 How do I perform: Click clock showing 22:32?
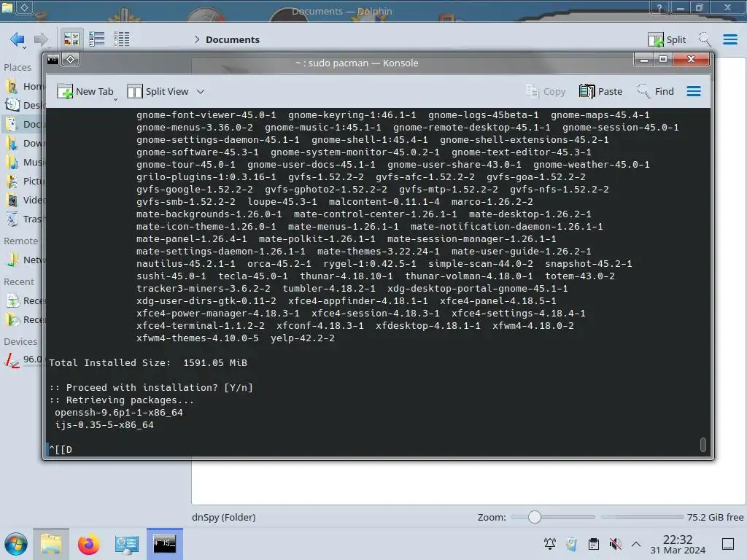[678, 544]
